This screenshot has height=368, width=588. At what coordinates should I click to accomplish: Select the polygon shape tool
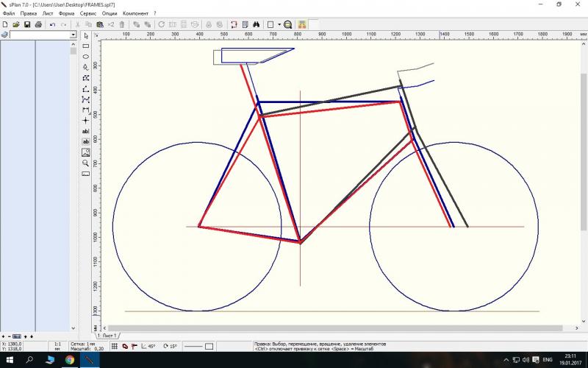click(86, 67)
